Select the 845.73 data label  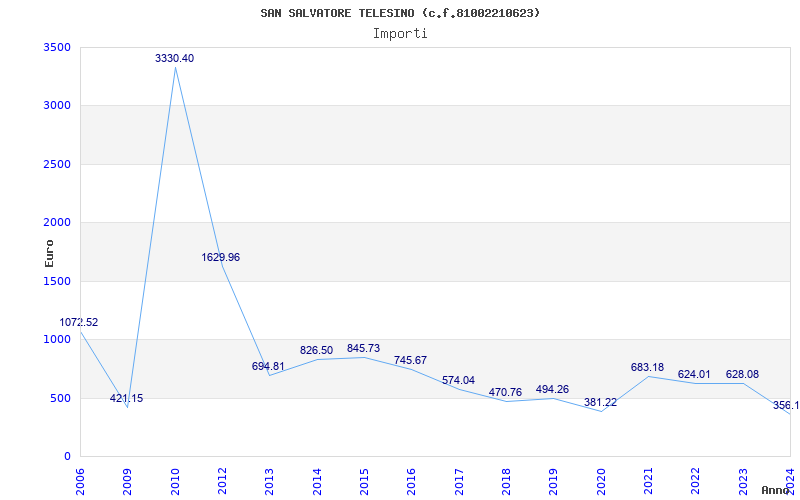tap(363, 348)
